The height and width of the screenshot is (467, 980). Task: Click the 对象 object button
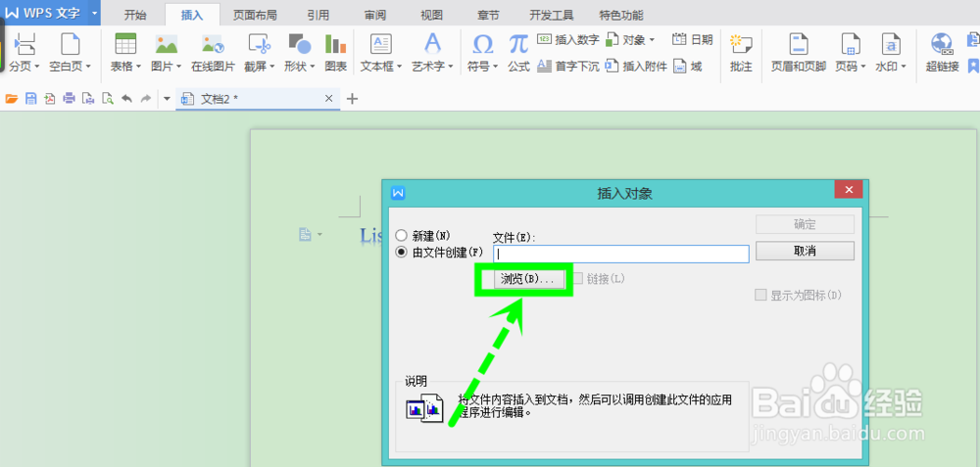point(626,40)
